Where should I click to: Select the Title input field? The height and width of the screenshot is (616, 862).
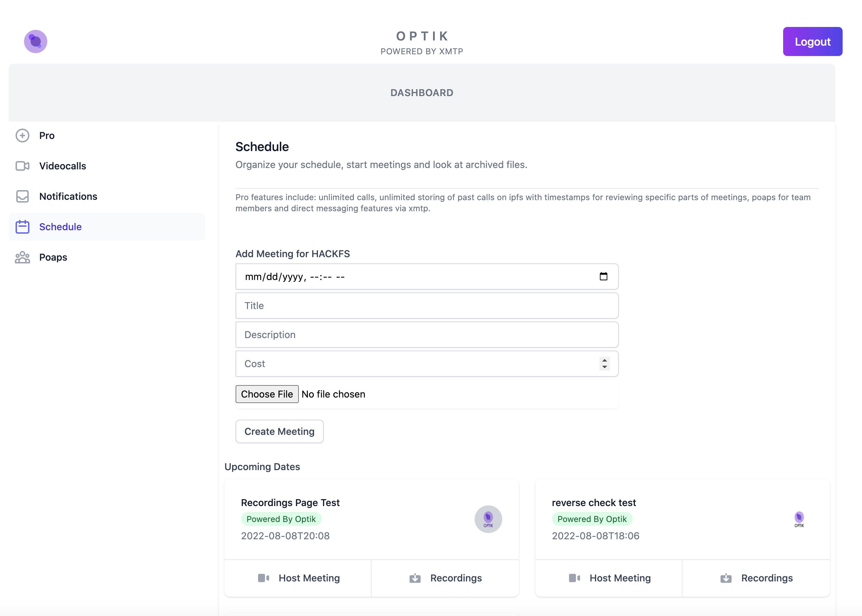(426, 305)
